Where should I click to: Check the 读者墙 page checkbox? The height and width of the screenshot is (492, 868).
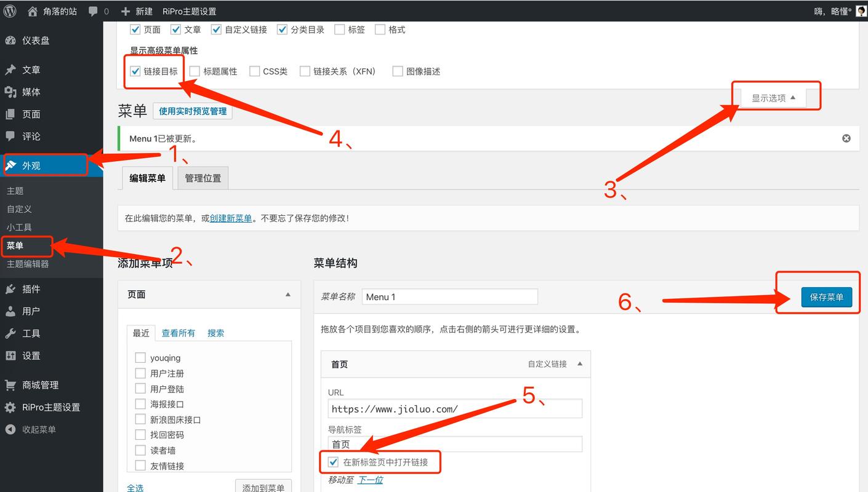point(140,450)
